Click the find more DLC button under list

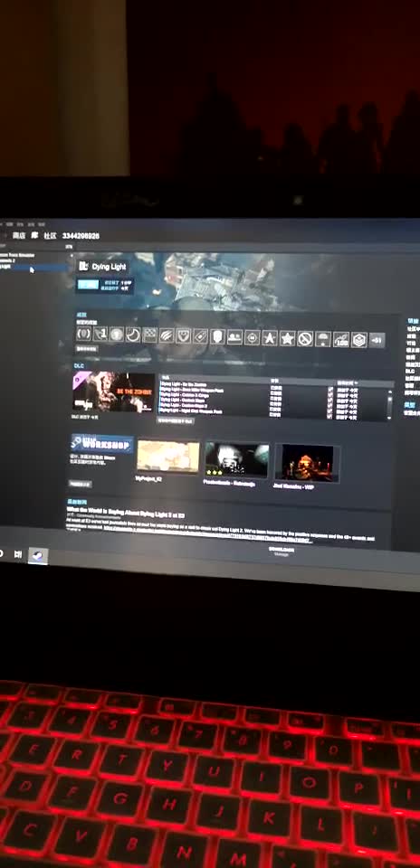click(175, 420)
